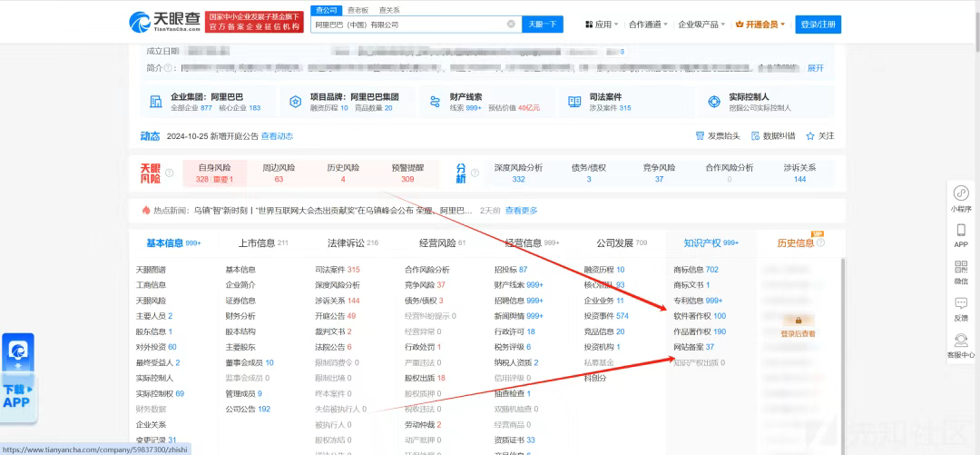Open the 开通会员 dropdown
Viewport: 980px width, 455px height.
pos(760,25)
